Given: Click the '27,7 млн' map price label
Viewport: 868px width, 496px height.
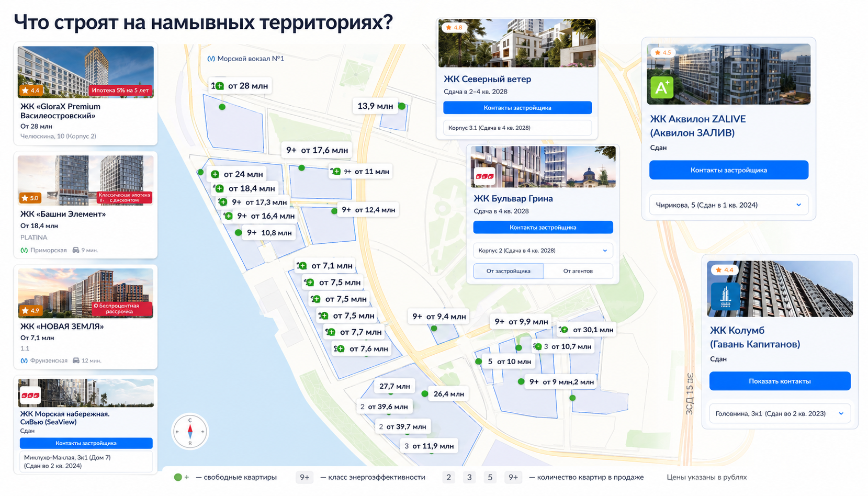Looking at the screenshot, I should 394,386.
